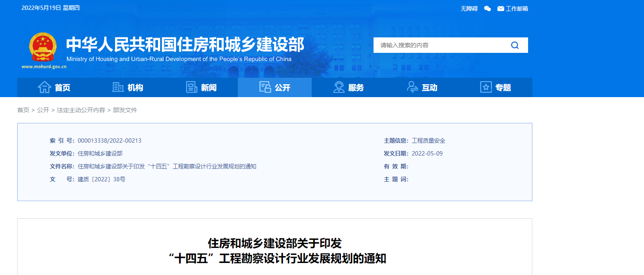
Task: Switch to the 公开 navigation tab
Action: 275,87
